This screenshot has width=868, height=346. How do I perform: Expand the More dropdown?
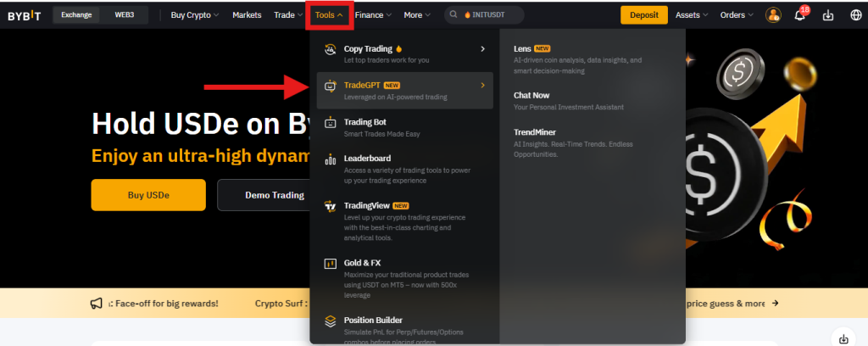pyautogui.click(x=417, y=15)
